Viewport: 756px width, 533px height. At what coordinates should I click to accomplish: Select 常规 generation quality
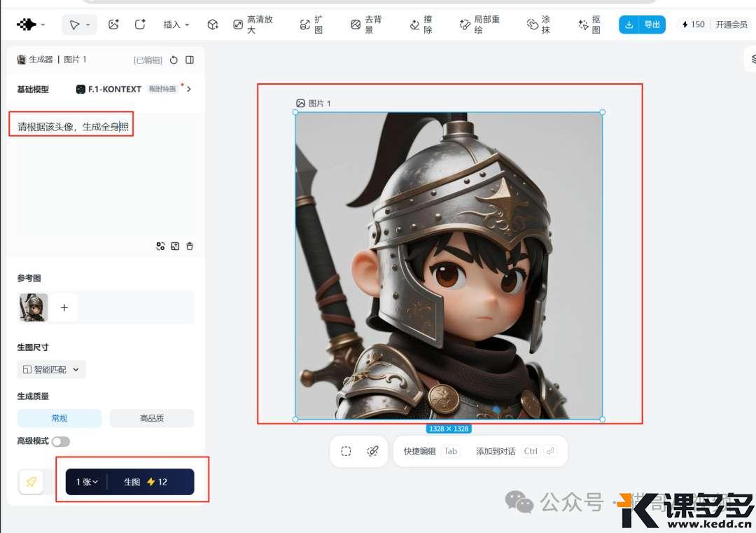[59, 418]
